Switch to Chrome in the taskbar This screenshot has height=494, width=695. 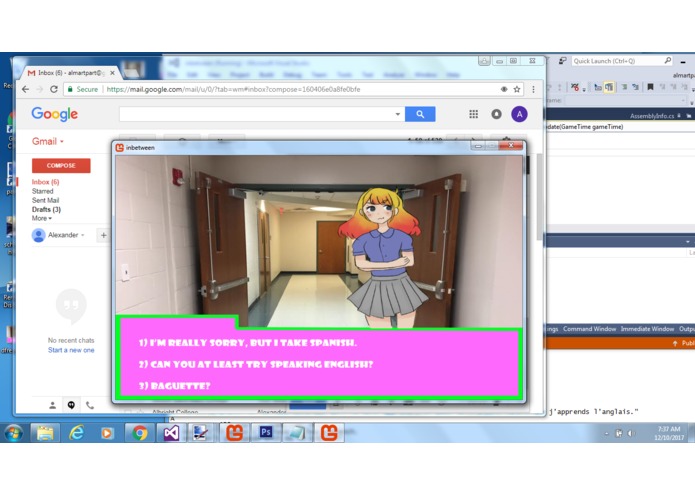tap(139, 433)
